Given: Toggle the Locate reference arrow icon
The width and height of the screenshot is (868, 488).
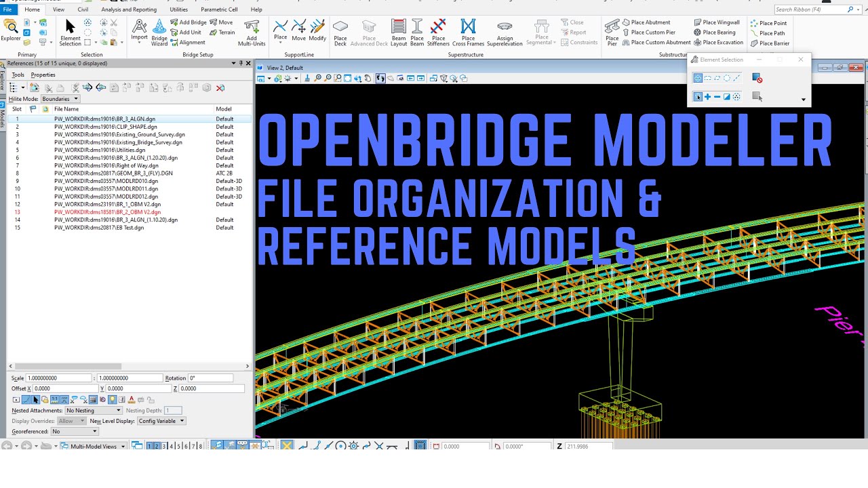Looking at the screenshot, I should (35, 400).
